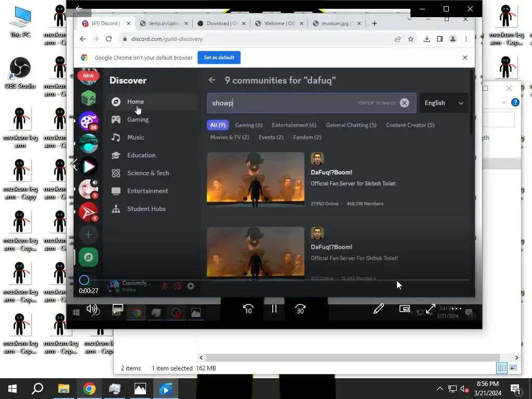Filter results by Movies & TV (2)
Image resolution: width=532 pixels, height=399 pixels.
pos(229,137)
